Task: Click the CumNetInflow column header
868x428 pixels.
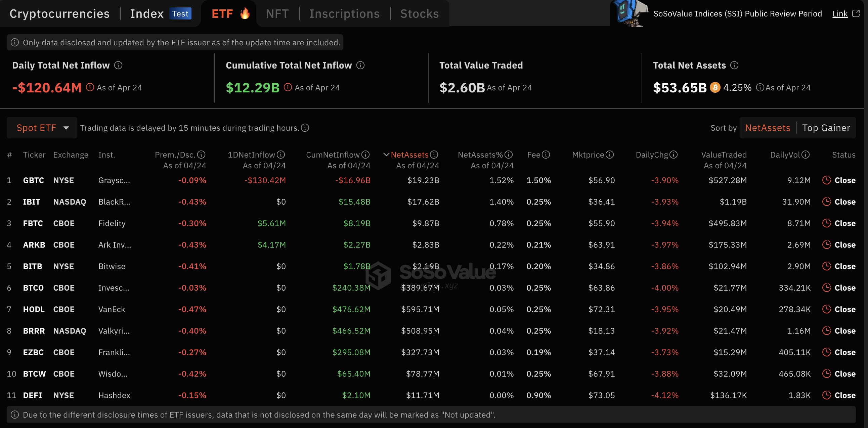Action: [333, 155]
